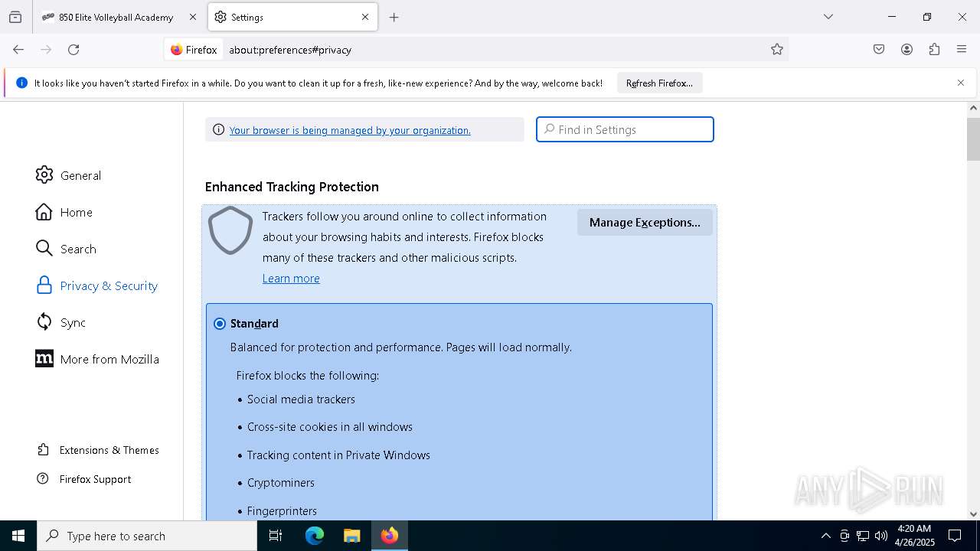Open a new tab

point(394,17)
